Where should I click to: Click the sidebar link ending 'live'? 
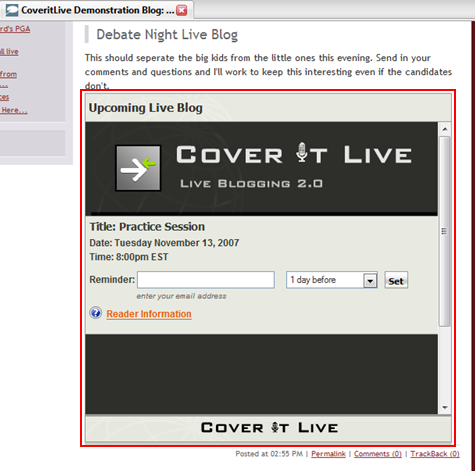[x=9, y=52]
